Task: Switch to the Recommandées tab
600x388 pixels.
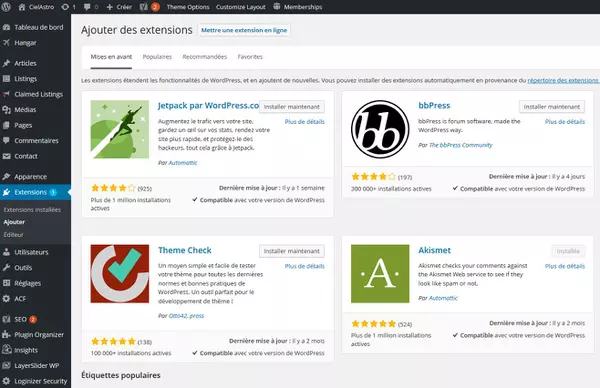Action: (205, 57)
